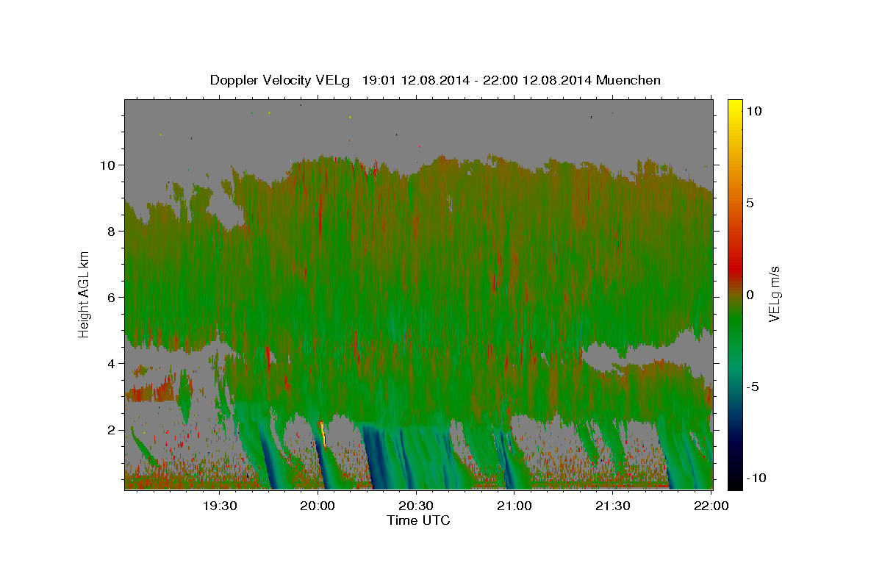Click the colorbar value -5 label
The image size is (882, 588).
coord(753,387)
